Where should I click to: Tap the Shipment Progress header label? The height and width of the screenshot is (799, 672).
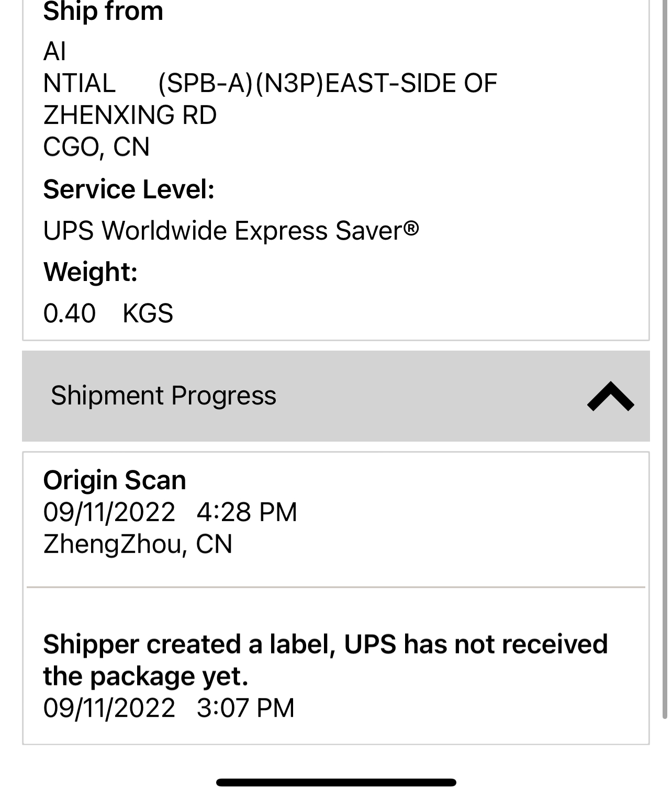tap(163, 396)
